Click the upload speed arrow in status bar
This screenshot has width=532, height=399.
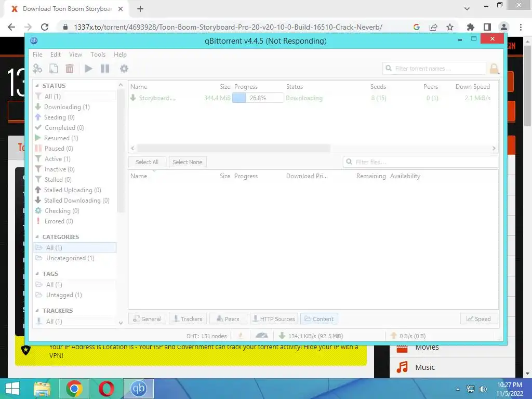pos(394,336)
